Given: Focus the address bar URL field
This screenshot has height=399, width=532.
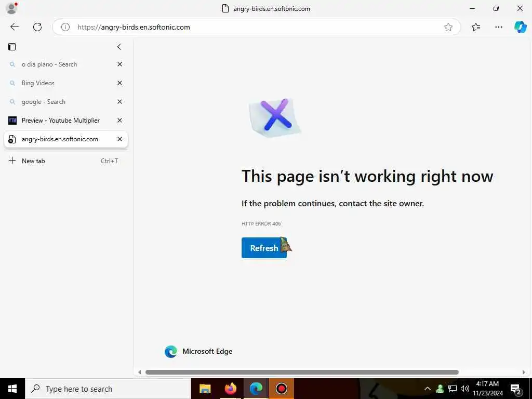Looking at the screenshot, I should tap(258, 27).
